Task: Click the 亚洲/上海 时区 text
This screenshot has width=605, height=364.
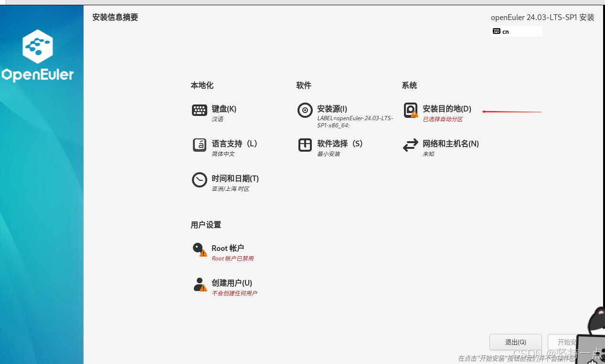Action: [231, 189]
